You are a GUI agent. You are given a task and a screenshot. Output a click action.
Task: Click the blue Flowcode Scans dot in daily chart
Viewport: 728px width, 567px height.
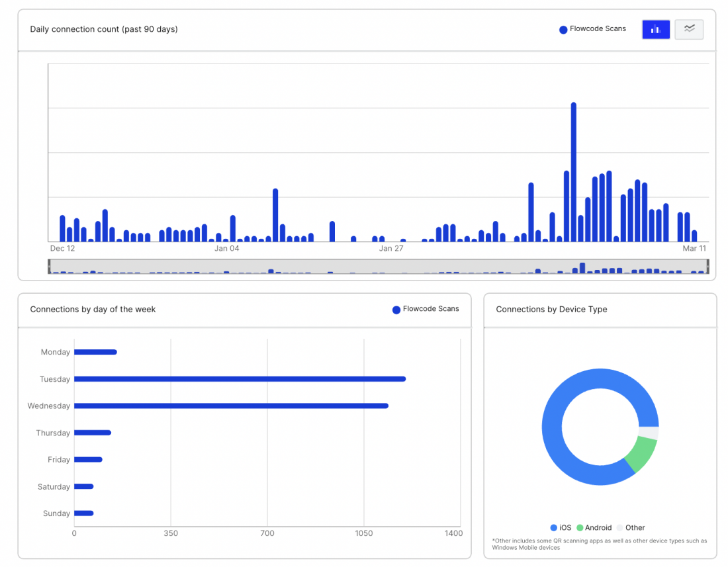point(563,29)
